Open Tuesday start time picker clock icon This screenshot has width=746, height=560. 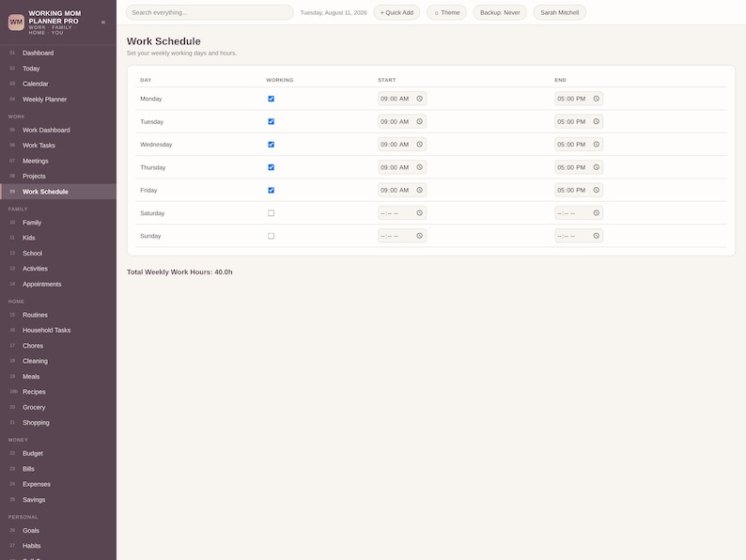click(420, 121)
